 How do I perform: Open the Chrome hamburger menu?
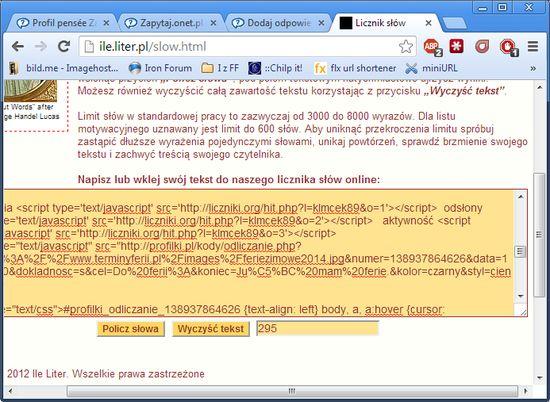point(533,46)
